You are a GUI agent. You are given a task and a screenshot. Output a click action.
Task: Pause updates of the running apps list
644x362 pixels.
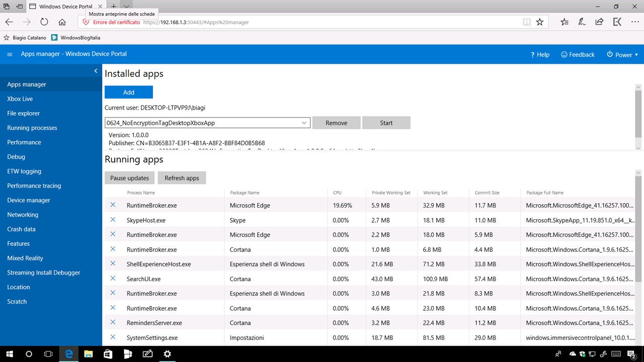130,178
